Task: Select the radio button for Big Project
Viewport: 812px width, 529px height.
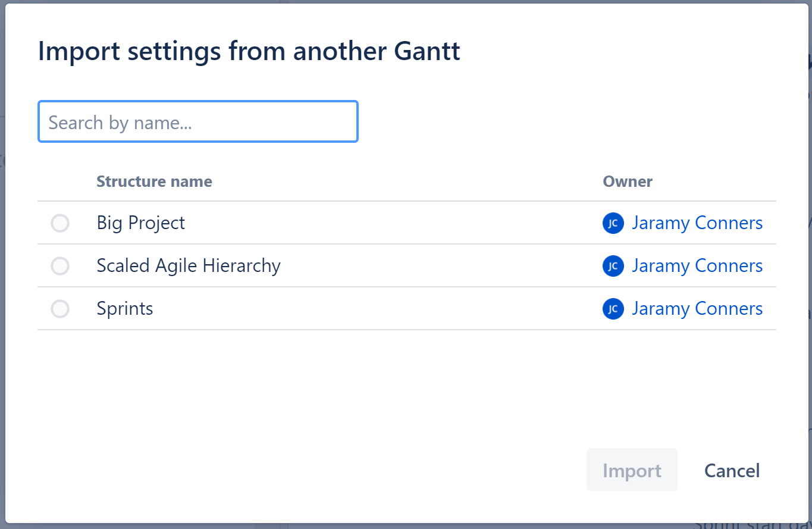Action: [59, 223]
